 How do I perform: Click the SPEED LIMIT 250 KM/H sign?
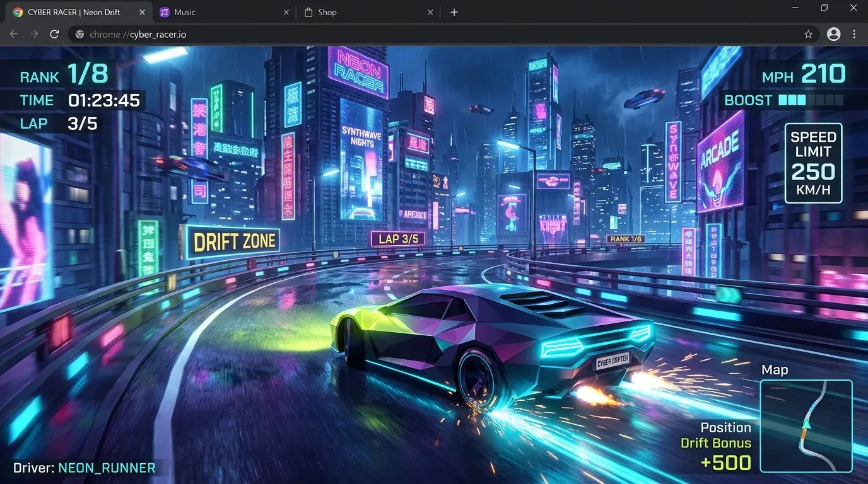tap(813, 163)
